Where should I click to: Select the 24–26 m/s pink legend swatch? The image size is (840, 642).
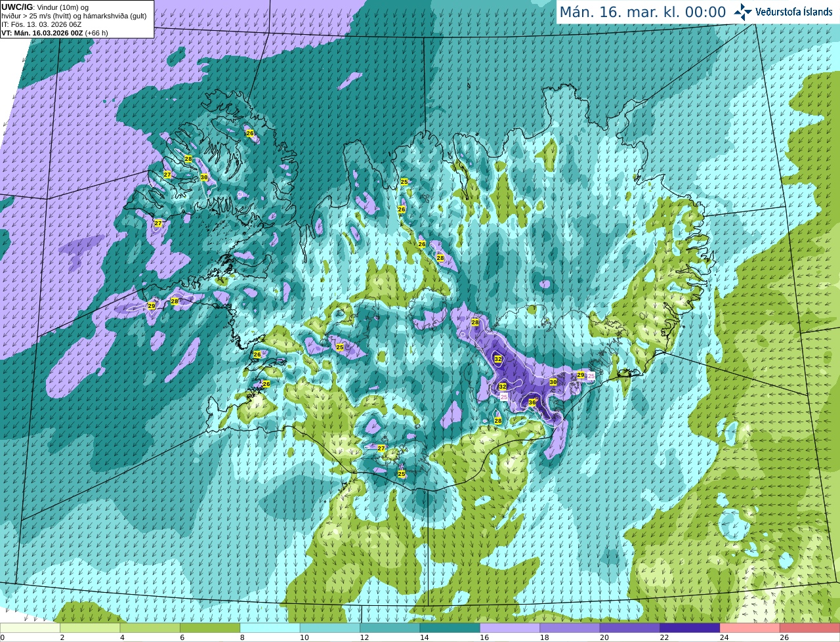(x=750, y=628)
